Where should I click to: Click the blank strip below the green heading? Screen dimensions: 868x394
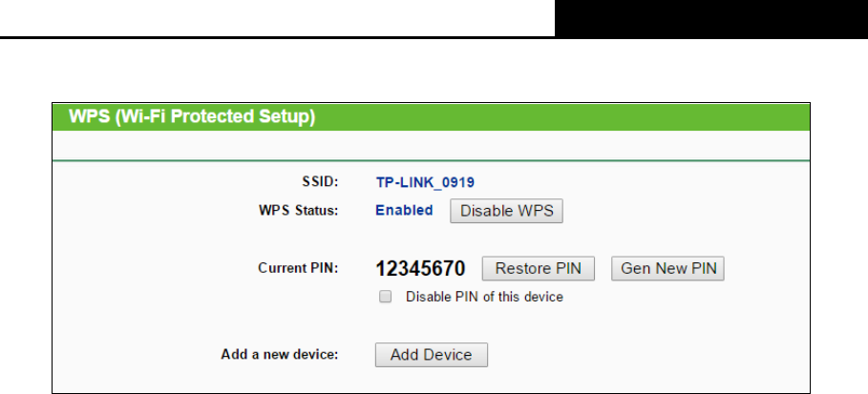[x=432, y=146]
